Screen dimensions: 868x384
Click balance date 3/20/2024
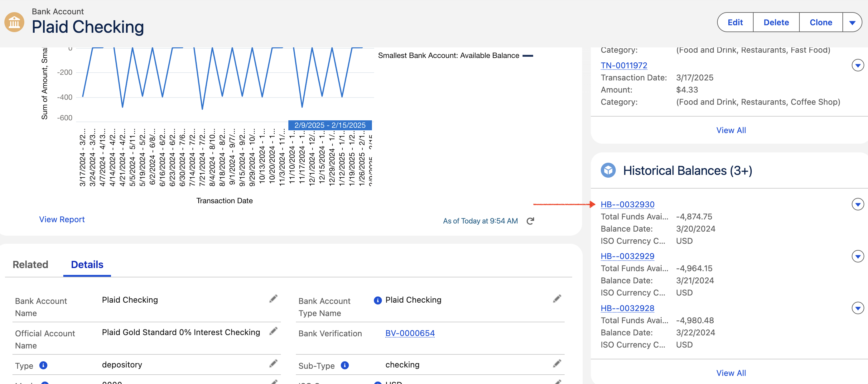tap(696, 229)
